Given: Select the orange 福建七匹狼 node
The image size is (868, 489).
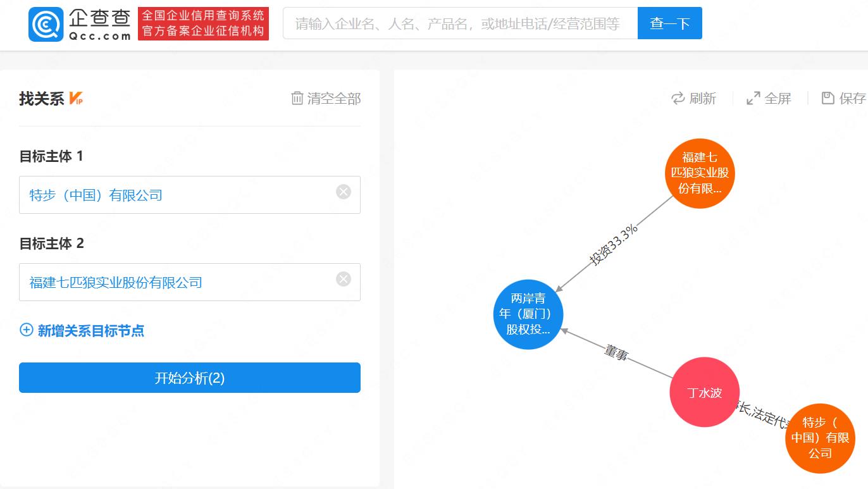Looking at the screenshot, I should click(700, 172).
